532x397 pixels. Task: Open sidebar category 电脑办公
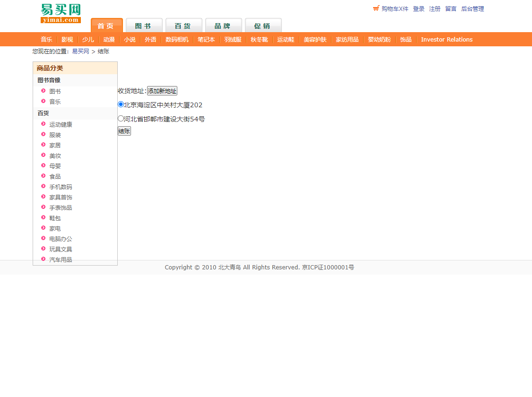(x=61, y=239)
